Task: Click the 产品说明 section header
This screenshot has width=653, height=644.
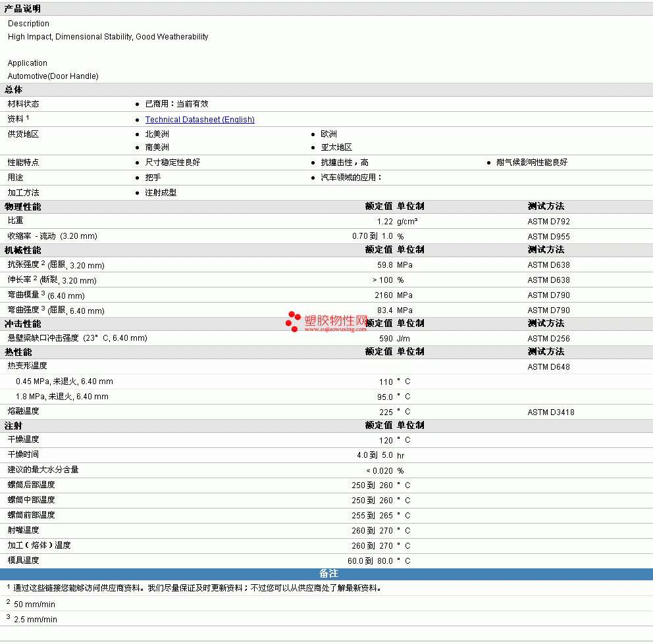Action: pos(22,9)
